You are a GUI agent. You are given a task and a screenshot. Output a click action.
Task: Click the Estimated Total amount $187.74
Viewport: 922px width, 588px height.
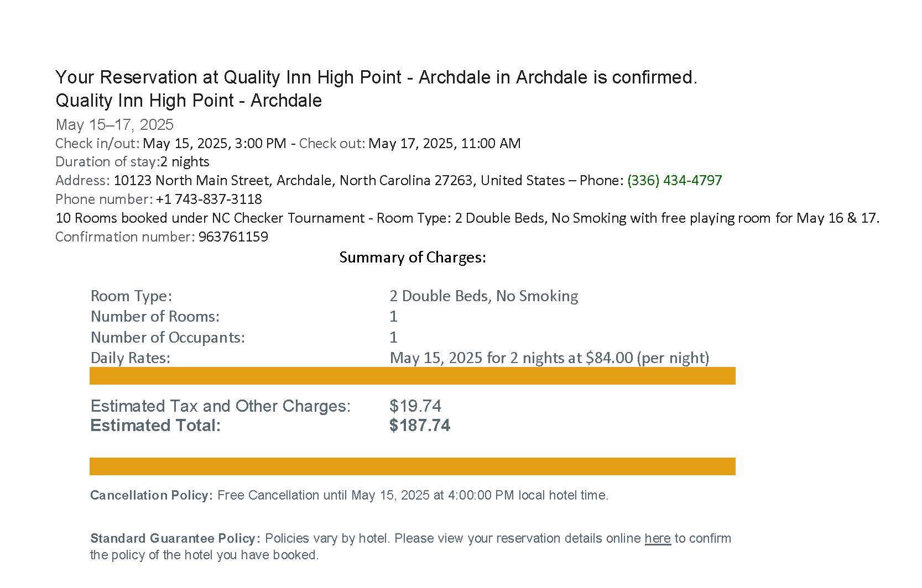(x=420, y=426)
